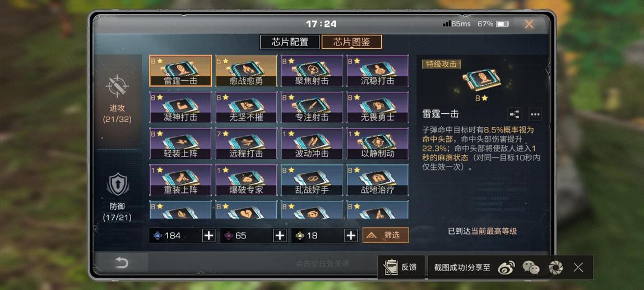Click the back arrow button

click(122, 263)
